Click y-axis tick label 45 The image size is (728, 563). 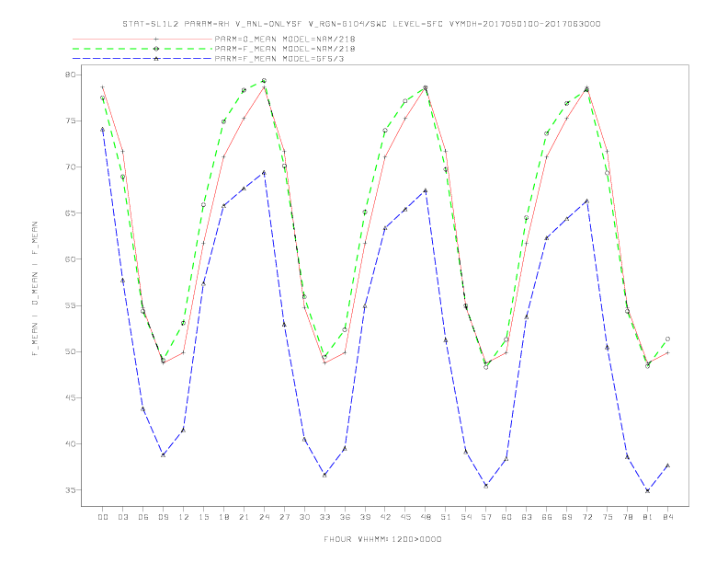(70, 397)
